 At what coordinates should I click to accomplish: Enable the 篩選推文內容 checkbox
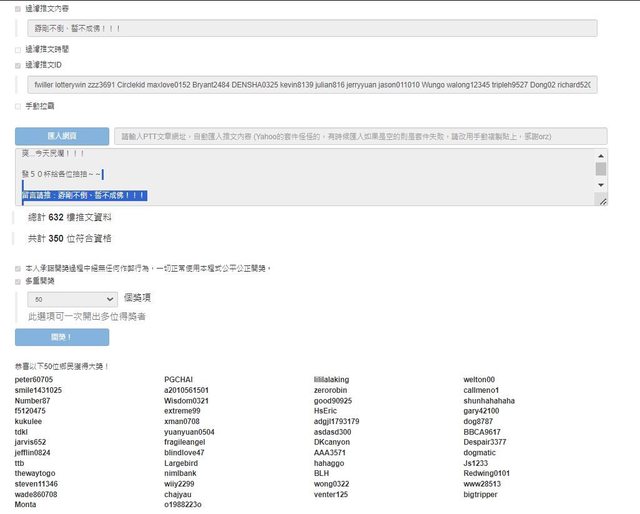(18, 8)
